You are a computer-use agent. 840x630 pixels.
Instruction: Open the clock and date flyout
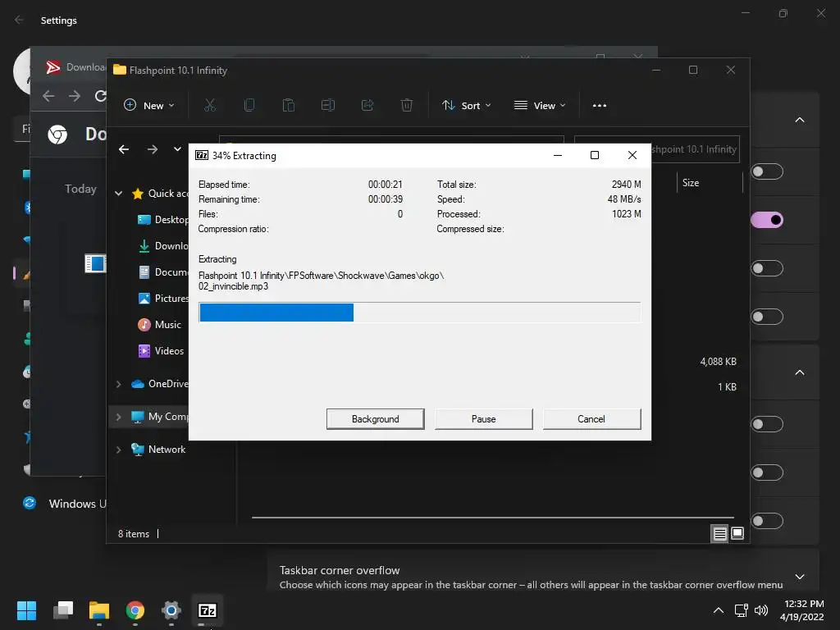click(x=802, y=610)
